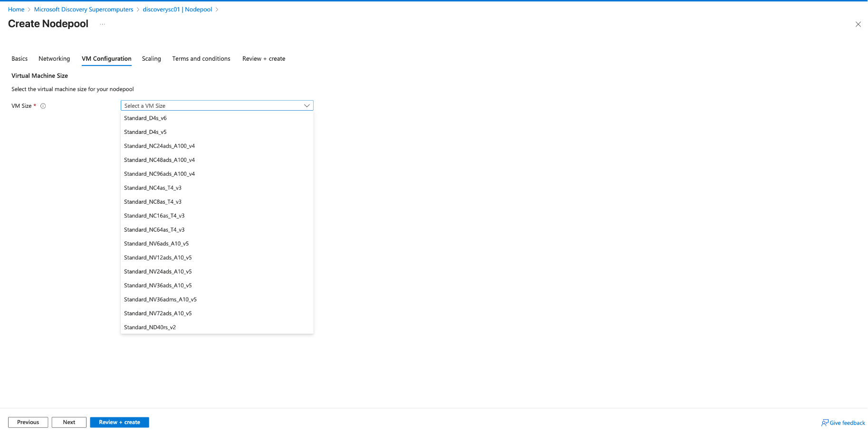Collapse the VM Size dropdown chevron
868x434 pixels.
click(307, 105)
